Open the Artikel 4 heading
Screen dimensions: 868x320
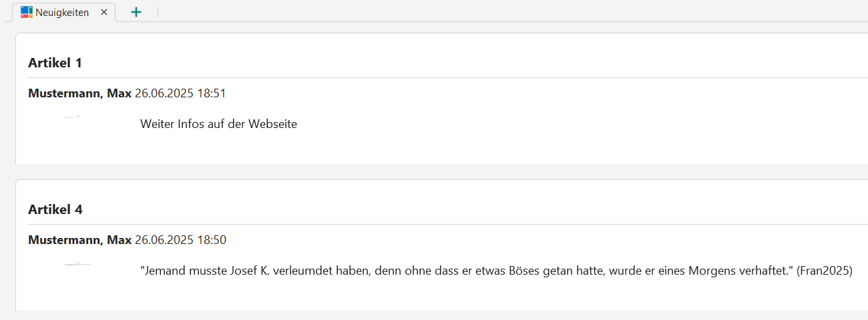[55, 209]
